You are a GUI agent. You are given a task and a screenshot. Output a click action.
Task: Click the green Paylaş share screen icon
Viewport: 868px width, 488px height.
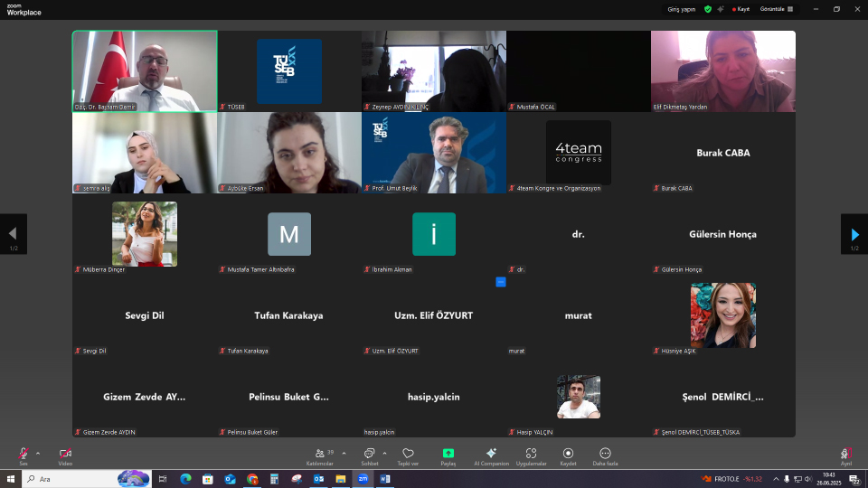tap(448, 454)
